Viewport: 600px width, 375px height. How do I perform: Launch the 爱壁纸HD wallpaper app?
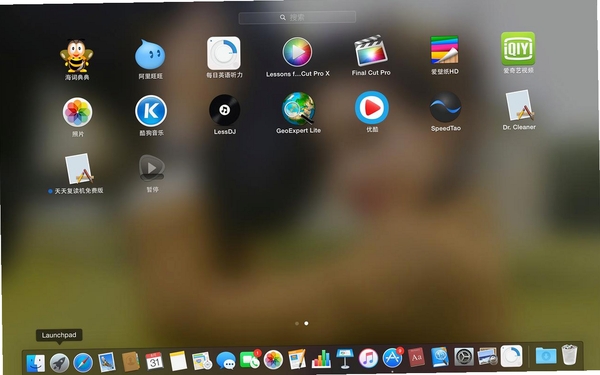pyautogui.click(x=444, y=50)
